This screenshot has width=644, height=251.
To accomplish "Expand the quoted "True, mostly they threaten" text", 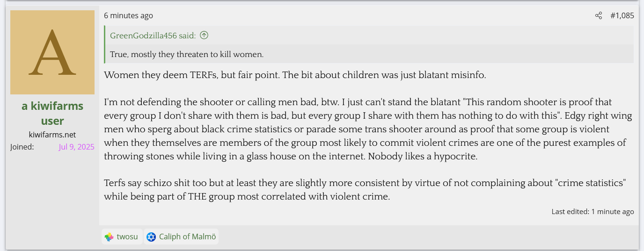I will point(187,55).
